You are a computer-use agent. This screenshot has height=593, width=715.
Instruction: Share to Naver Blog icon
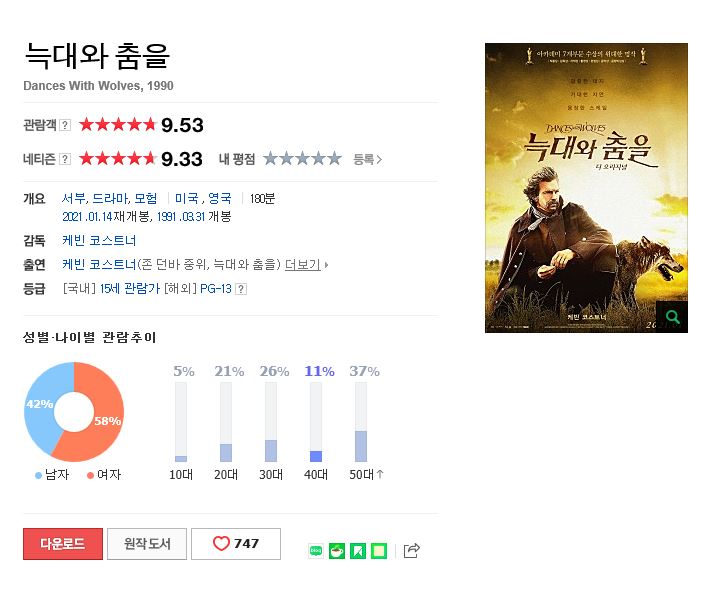tap(316, 551)
